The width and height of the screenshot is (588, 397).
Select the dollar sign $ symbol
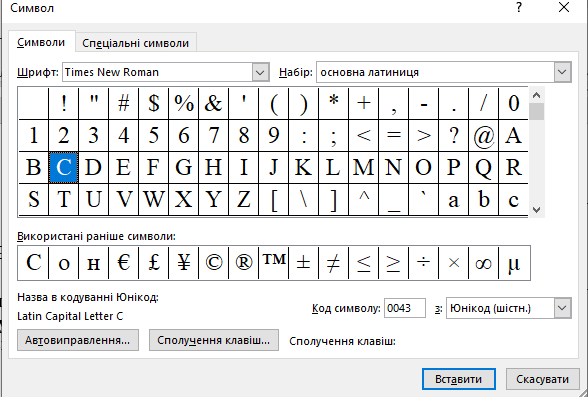tap(154, 103)
